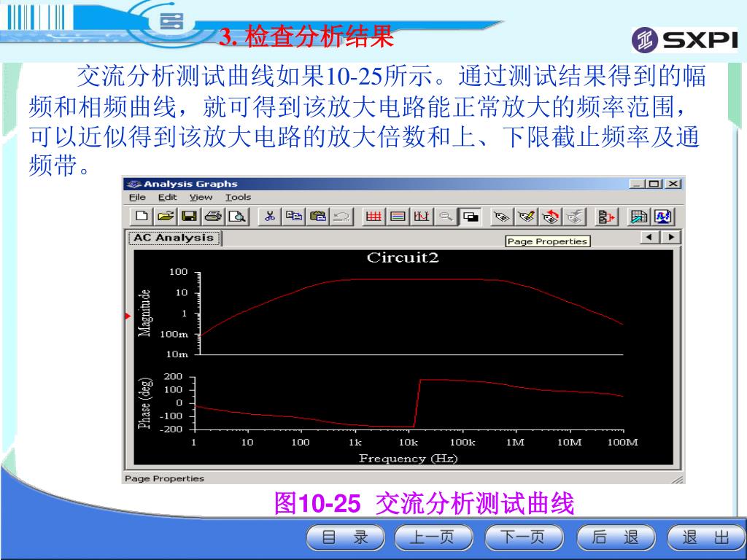Click the tag with red arrow icon
Screen dimensions: 747x560
(x=550, y=217)
